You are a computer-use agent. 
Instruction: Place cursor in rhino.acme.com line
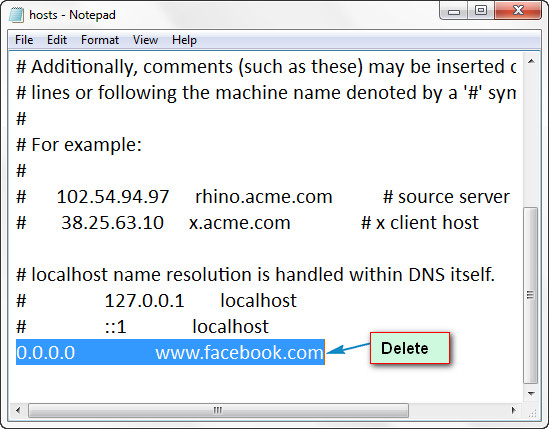pyautogui.click(x=263, y=196)
